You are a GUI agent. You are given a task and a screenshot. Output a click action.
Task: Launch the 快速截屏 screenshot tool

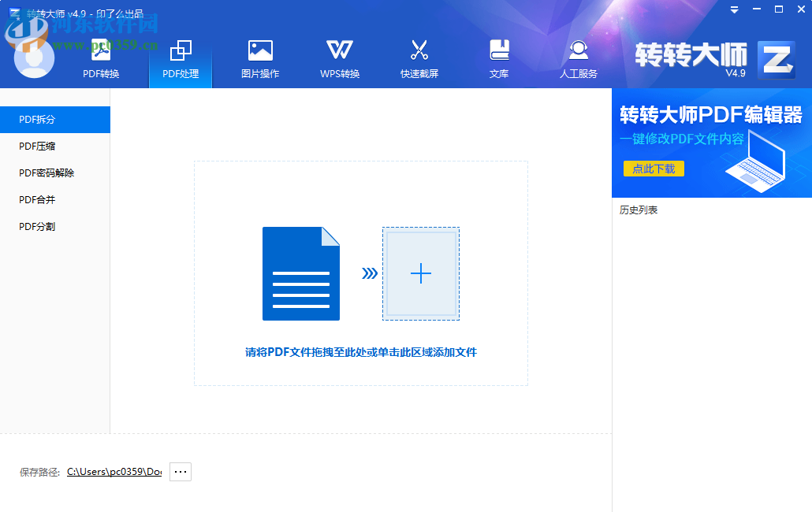pyautogui.click(x=419, y=58)
